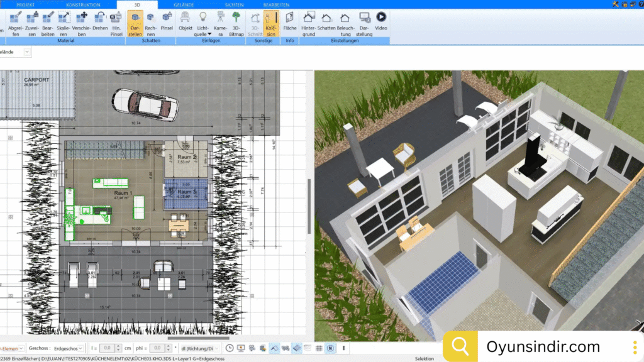Click the Oyunsindir.com search button
644x362 pixels.
click(460, 346)
